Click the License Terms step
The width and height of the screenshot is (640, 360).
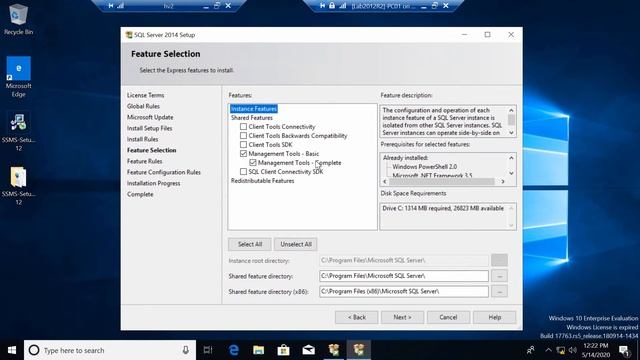pyautogui.click(x=145, y=95)
